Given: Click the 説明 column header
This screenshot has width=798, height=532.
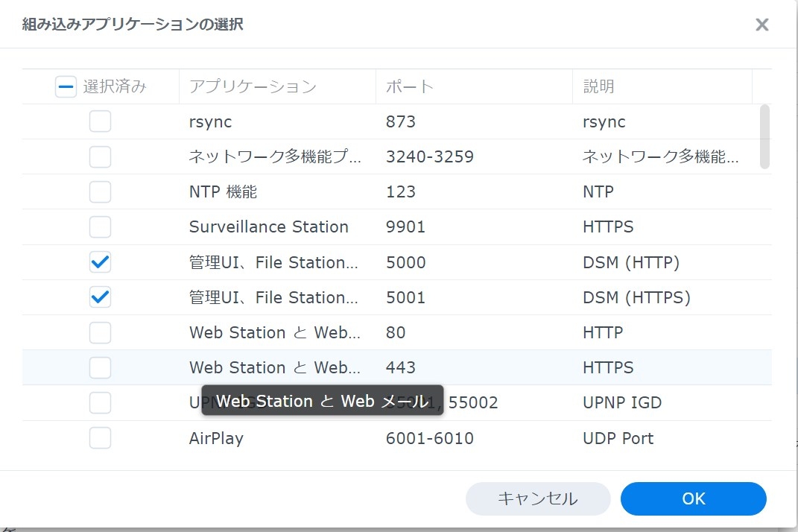Looking at the screenshot, I should coord(598,86).
